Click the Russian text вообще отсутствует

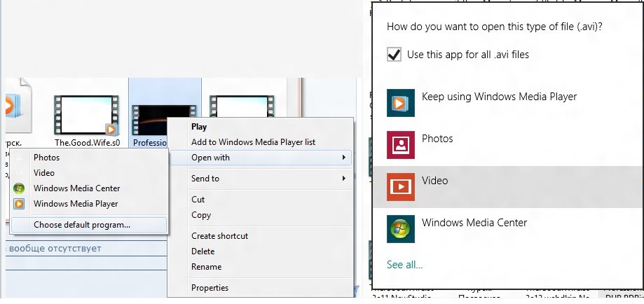[55, 248]
